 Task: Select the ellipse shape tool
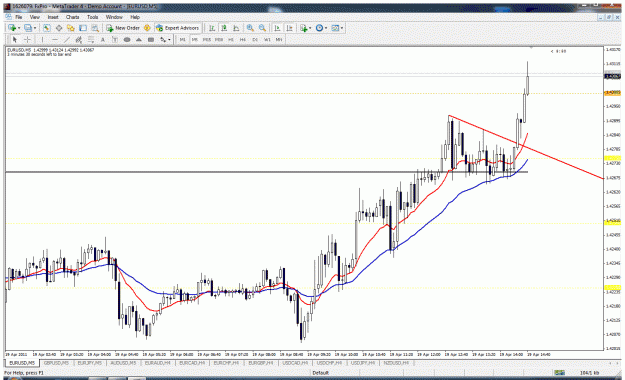[x=127, y=39]
